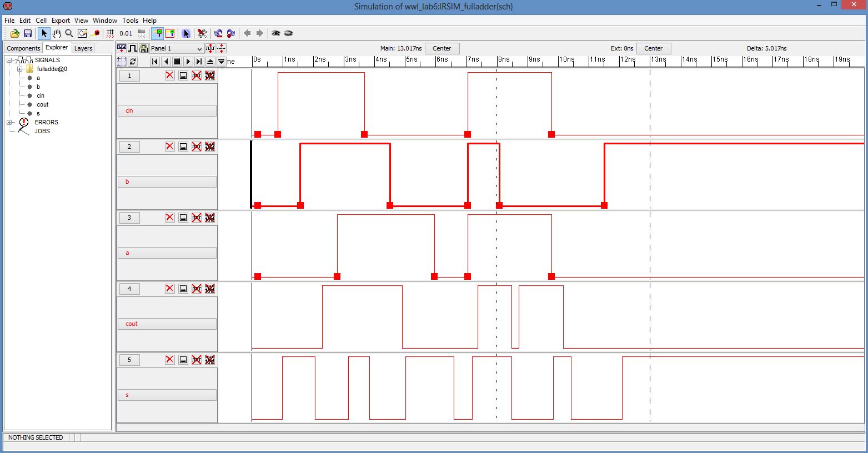Expand the ERRORS tree node
The image size is (868, 453).
9,122
